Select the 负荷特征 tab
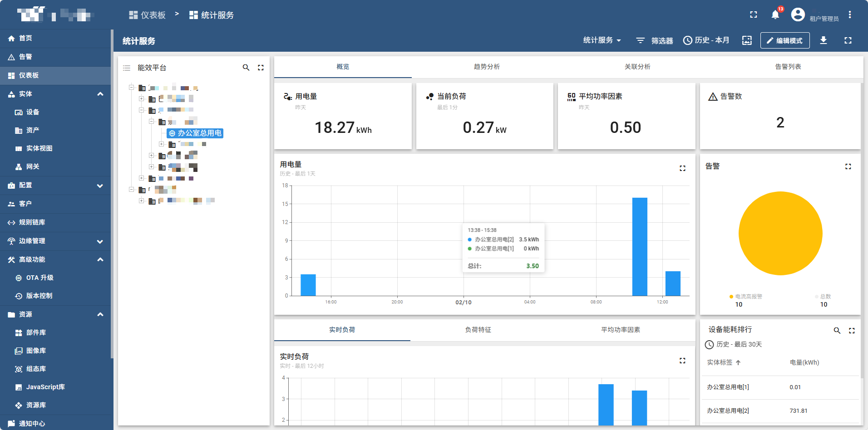Viewport: 868px width, 430px height. (x=478, y=330)
